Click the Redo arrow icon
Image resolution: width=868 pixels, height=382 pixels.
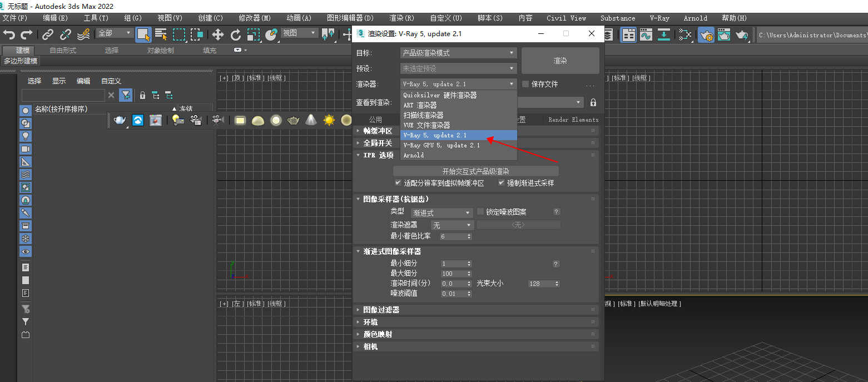point(26,35)
